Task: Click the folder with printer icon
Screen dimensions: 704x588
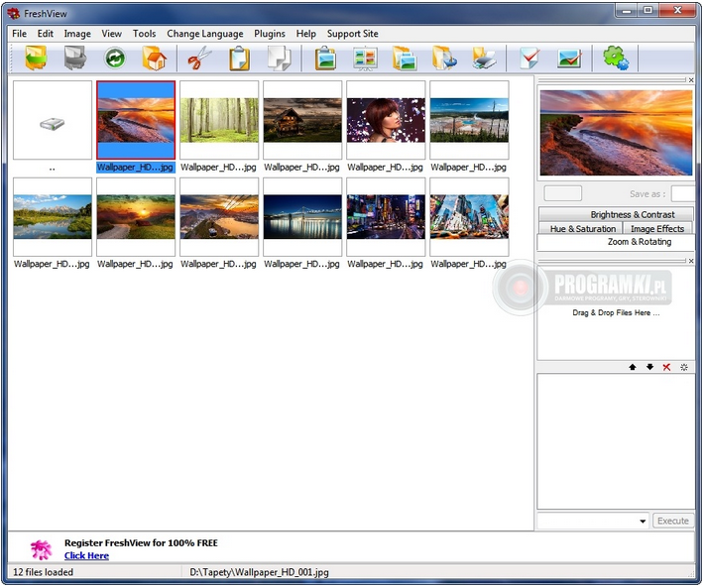Action: coord(484,59)
